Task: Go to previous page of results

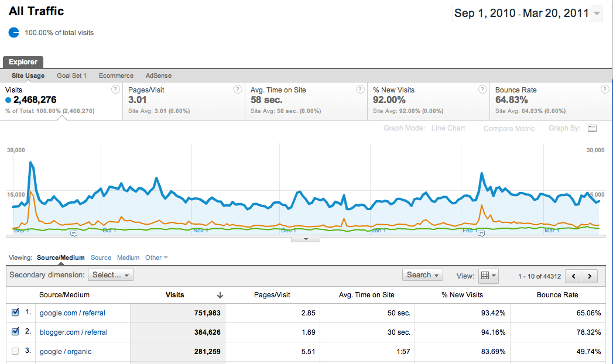Action: (x=574, y=276)
